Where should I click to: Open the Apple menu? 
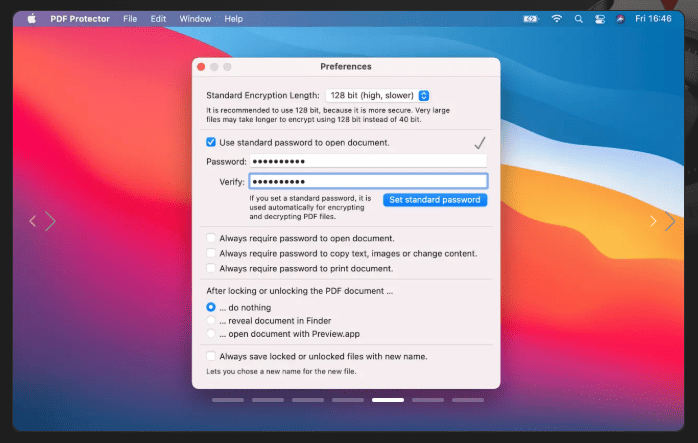pos(32,19)
